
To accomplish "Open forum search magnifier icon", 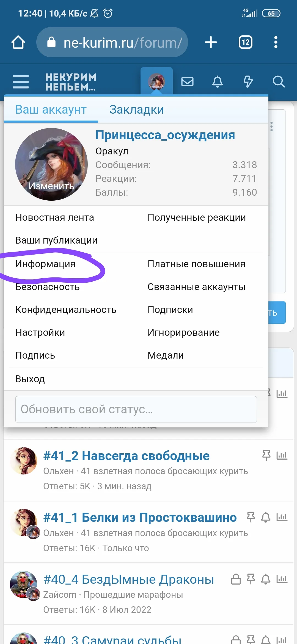I will click(x=279, y=82).
